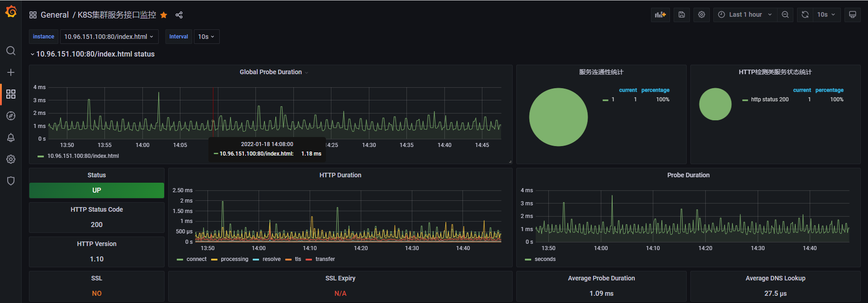Click the SSL Expiry panel title
Viewport: 868px width, 303px height.
click(x=340, y=278)
